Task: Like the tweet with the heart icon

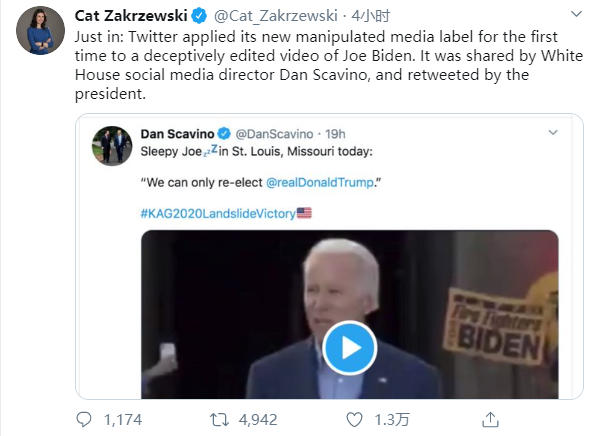Action: [354, 420]
